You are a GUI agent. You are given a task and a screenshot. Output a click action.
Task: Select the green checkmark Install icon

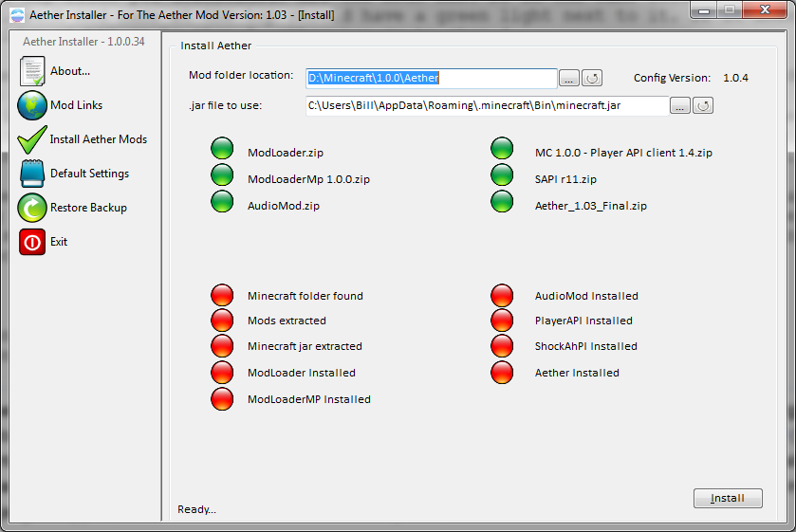click(32, 139)
